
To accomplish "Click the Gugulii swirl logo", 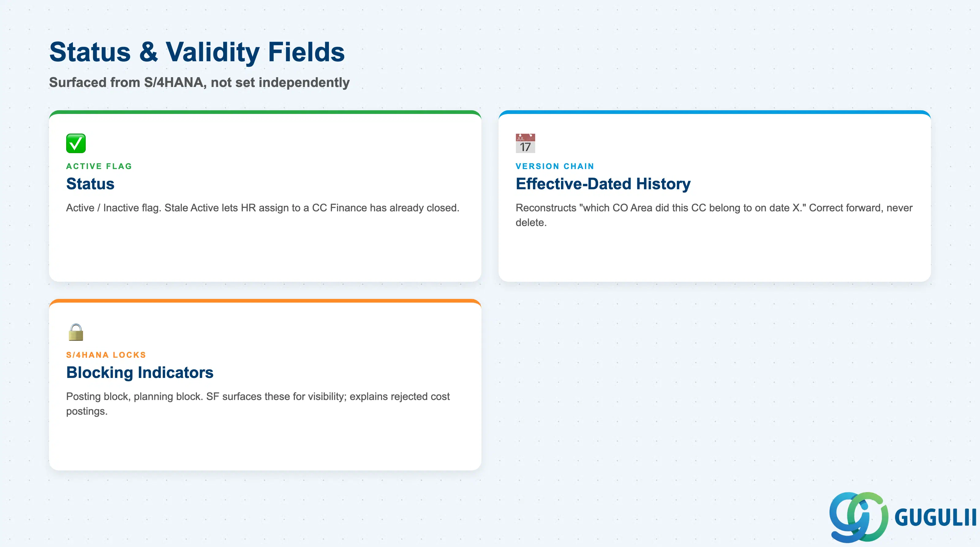I will coord(859,517).
